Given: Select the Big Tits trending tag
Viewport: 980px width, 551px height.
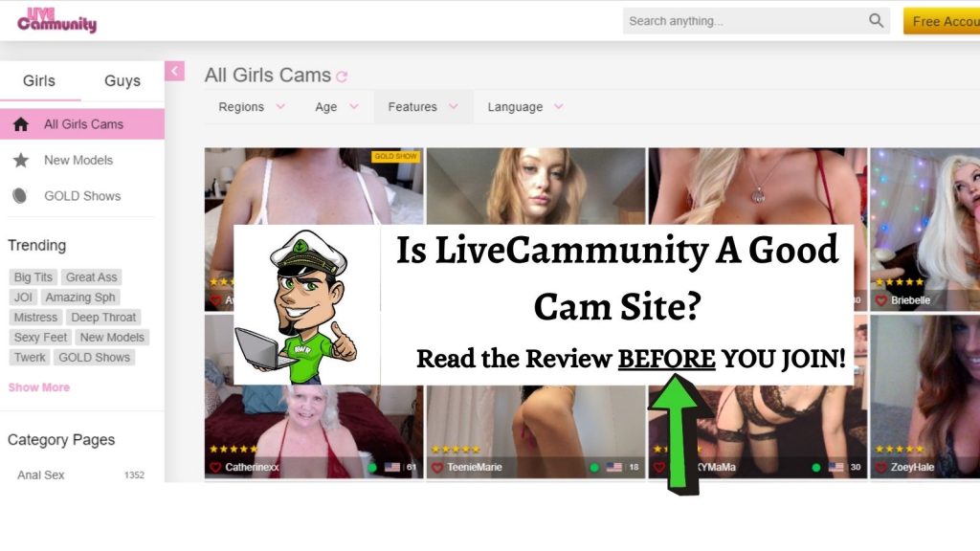Looking at the screenshot, I should tap(33, 276).
